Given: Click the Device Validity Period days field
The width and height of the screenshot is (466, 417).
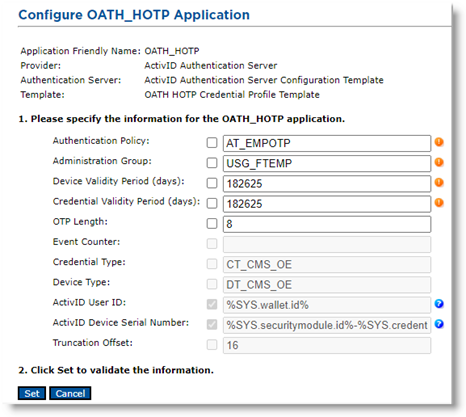Looking at the screenshot, I should [327, 184].
